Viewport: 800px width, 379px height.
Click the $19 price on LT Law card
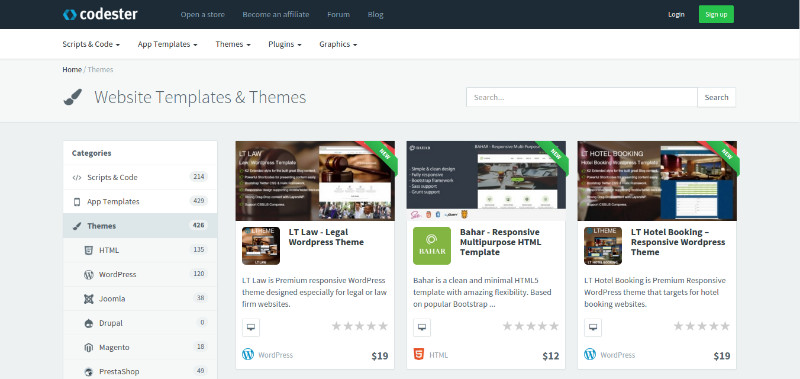380,356
